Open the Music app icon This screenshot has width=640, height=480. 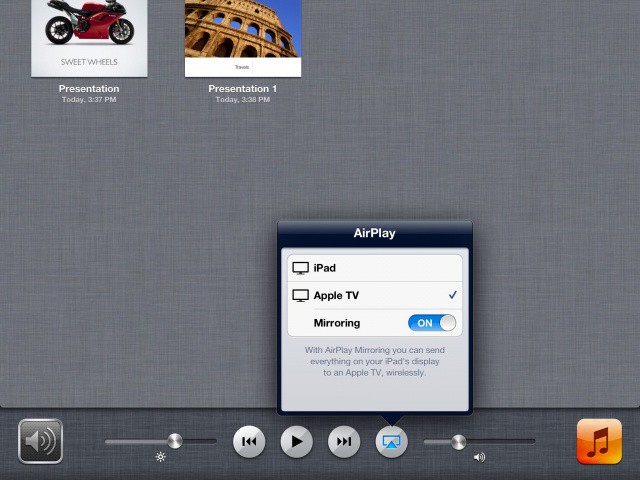(x=599, y=441)
